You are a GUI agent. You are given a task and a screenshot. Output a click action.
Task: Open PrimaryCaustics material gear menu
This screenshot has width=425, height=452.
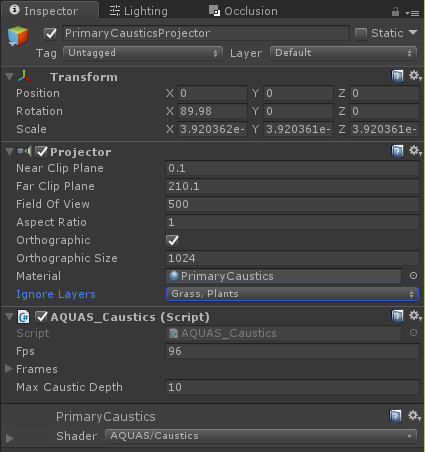pyautogui.click(x=415, y=416)
